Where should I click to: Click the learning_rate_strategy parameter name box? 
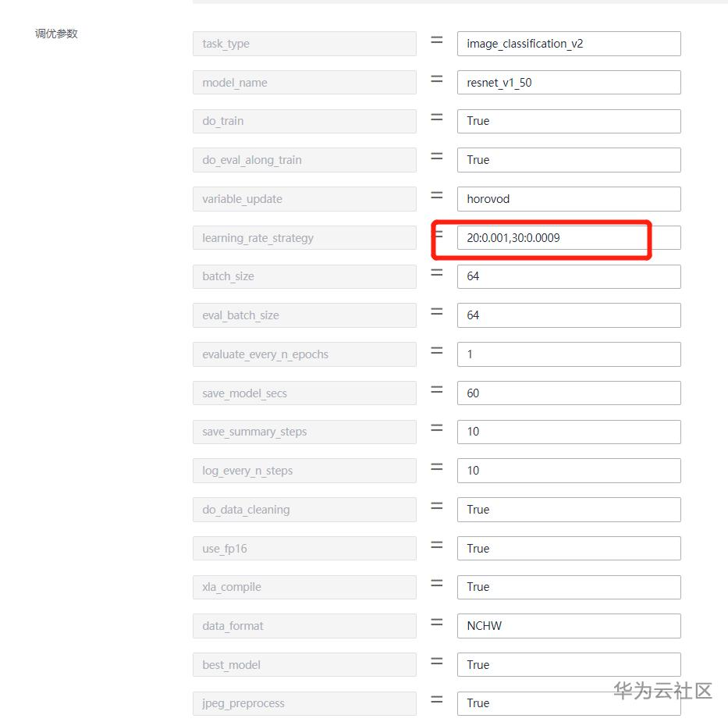pyautogui.click(x=304, y=238)
